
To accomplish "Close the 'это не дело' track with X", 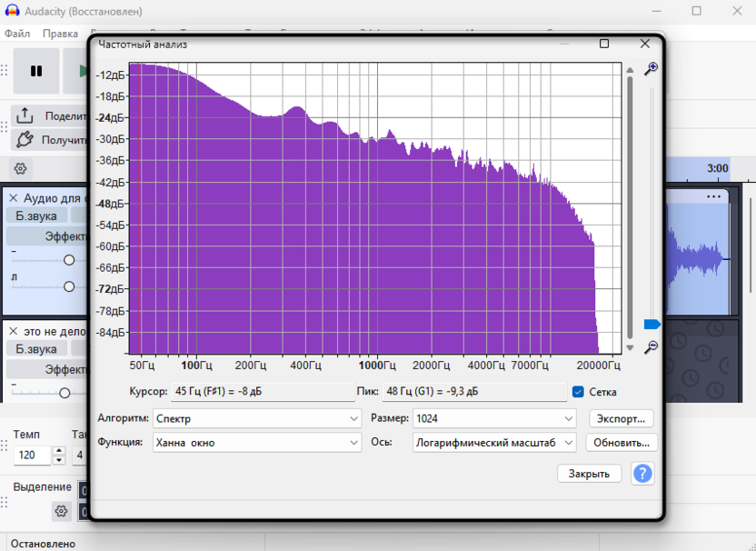I will (14, 331).
